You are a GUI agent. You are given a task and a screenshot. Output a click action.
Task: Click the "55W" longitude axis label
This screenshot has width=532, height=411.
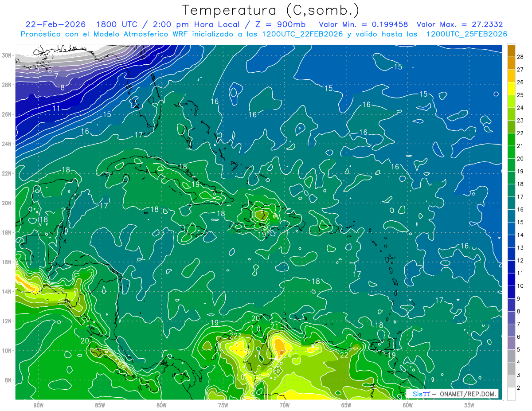point(469,405)
